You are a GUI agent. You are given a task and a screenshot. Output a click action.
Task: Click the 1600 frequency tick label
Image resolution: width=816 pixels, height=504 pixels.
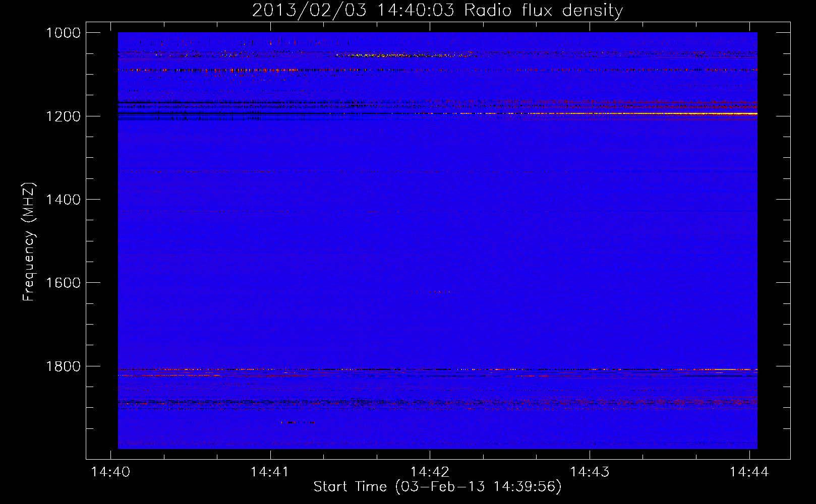[x=63, y=283]
